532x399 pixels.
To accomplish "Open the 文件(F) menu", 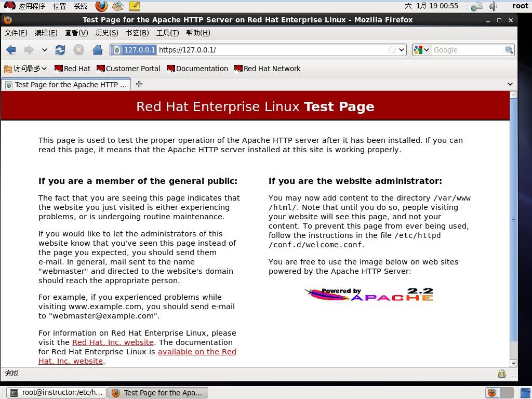I will (x=16, y=33).
